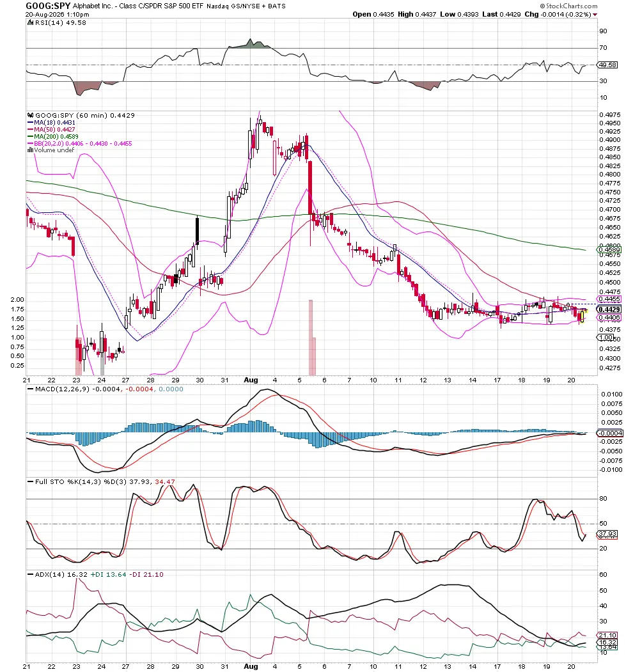Click the Volume undef legend entry
The height and width of the screenshot is (672, 633).
(54, 150)
